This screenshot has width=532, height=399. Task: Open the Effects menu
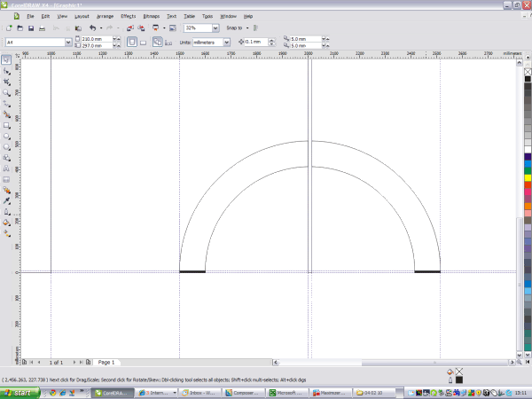click(129, 16)
